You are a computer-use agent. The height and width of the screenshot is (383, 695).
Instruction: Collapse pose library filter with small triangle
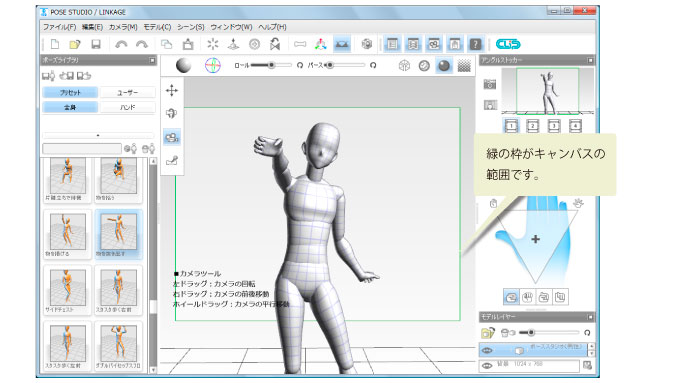(98, 135)
